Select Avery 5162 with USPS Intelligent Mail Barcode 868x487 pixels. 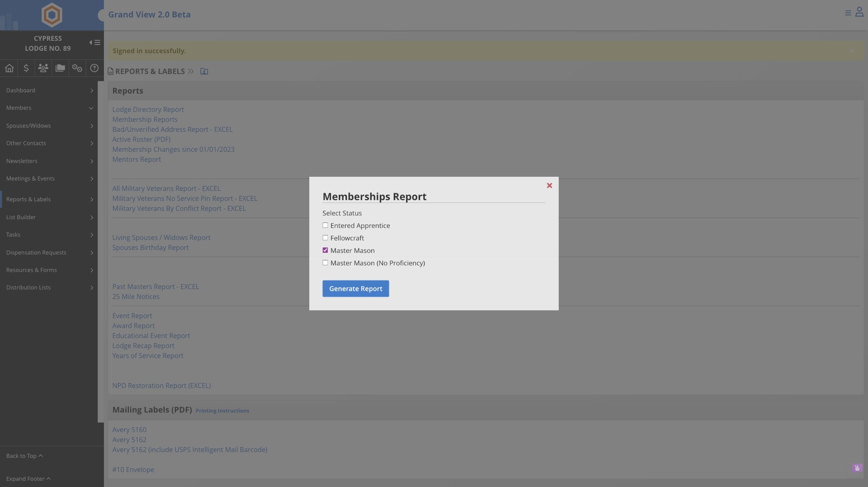pos(190,450)
